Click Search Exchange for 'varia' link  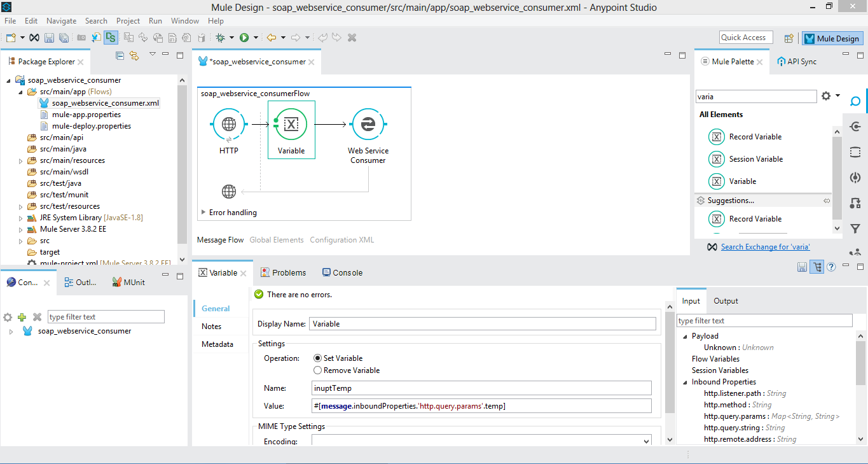765,247
